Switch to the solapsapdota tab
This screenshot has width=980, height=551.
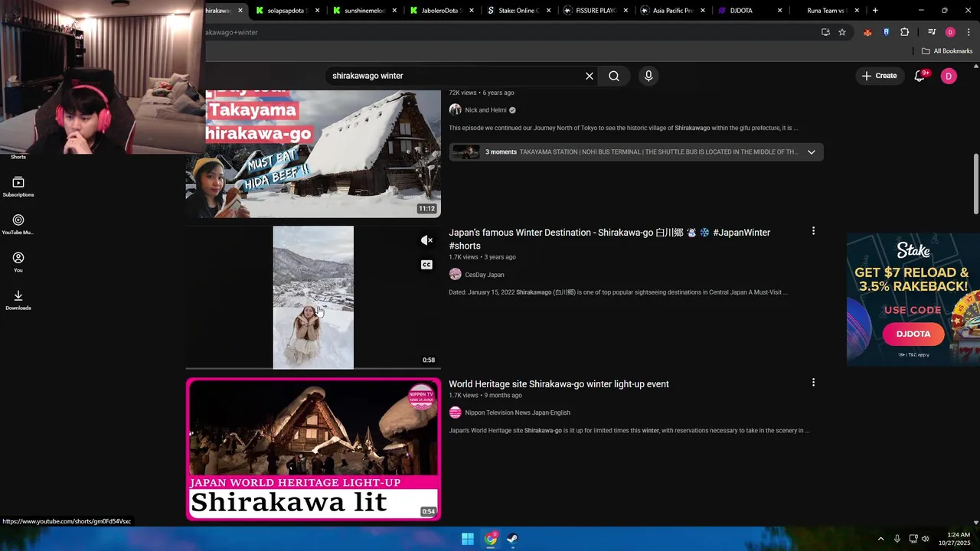pyautogui.click(x=287, y=11)
